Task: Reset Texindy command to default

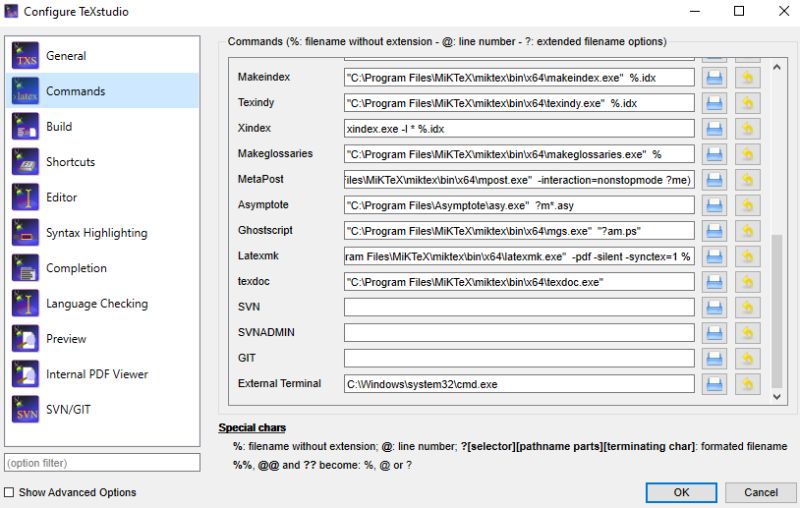Action: pos(747,103)
